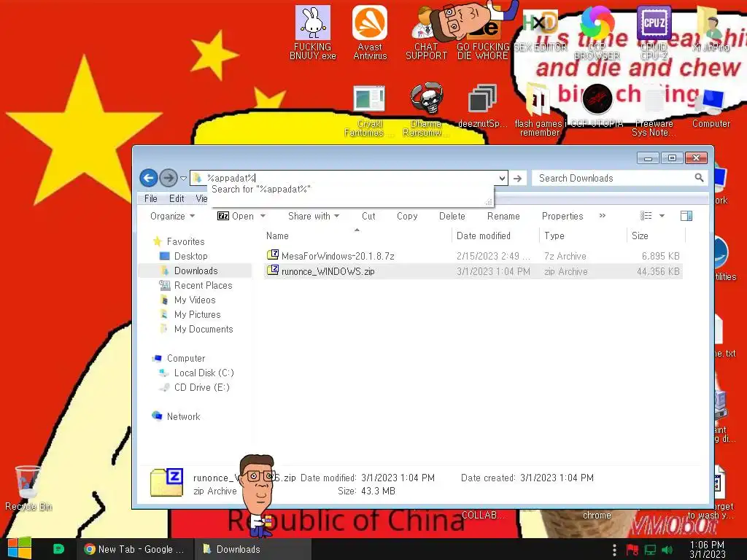Select My Videos in navigation pane

(x=194, y=300)
